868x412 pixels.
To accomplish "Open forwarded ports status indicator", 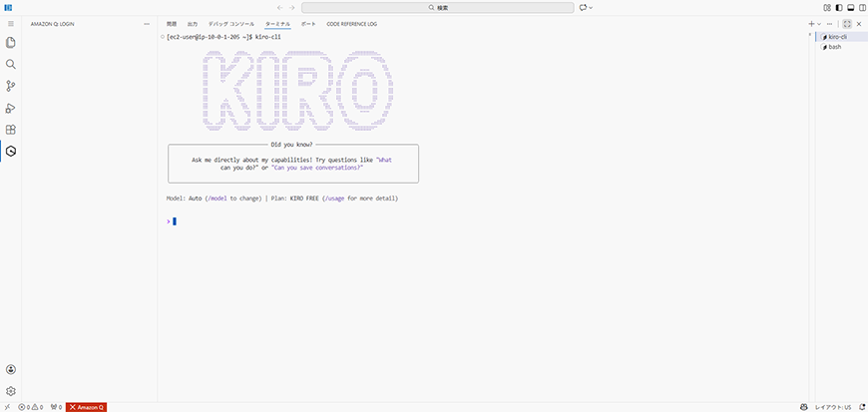I will point(56,407).
